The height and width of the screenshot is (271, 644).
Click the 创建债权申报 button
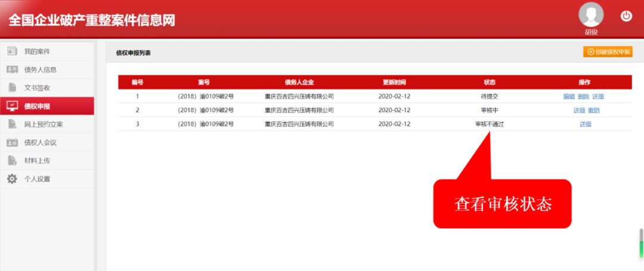coord(608,52)
